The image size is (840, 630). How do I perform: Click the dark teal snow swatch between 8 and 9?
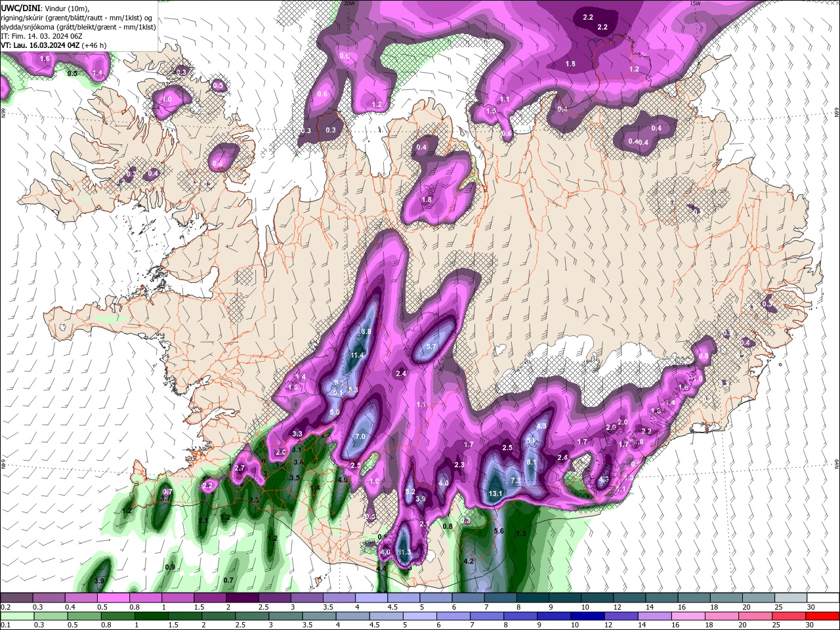coord(532,598)
